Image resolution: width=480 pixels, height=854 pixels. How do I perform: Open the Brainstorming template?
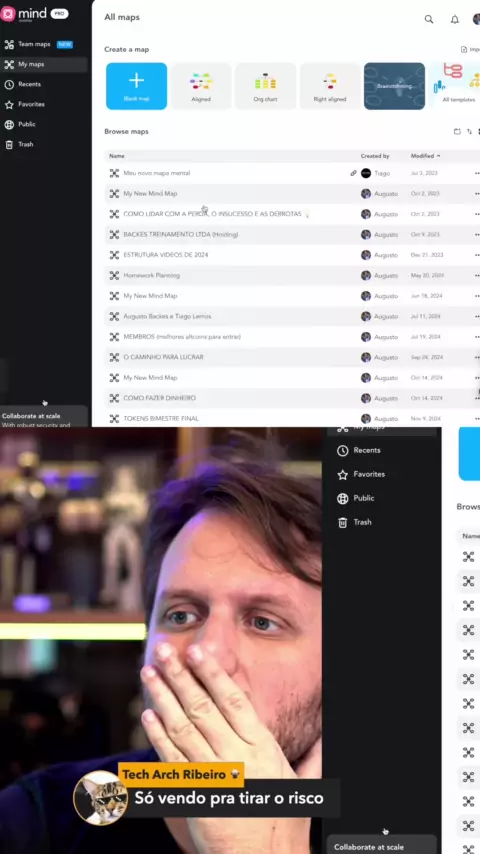point(394,86)
